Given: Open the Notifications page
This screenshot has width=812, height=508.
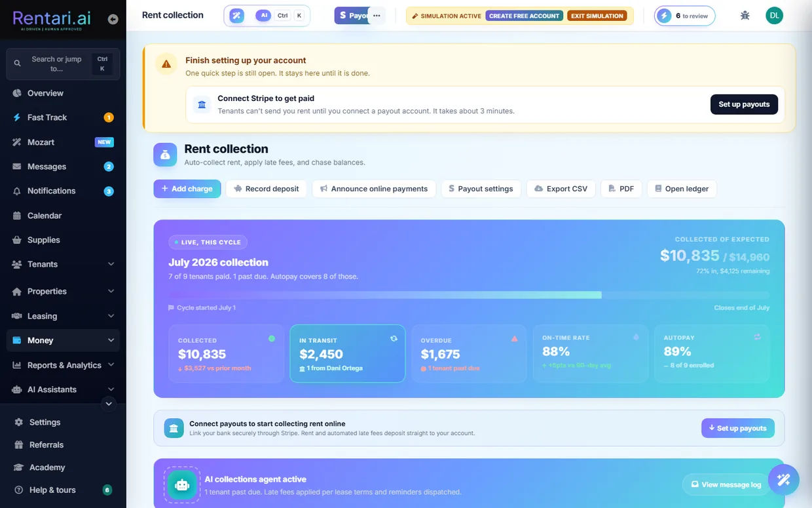Looking at the screenshot, I should coord(63,191).
